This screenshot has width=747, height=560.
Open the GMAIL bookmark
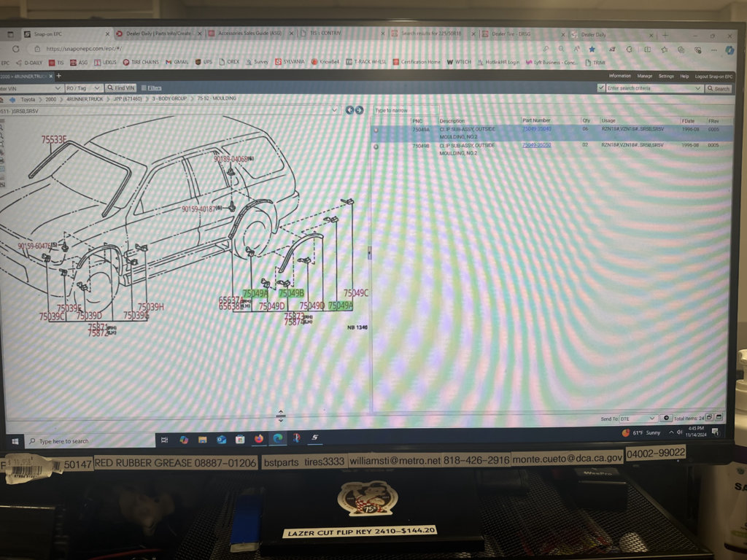tap(177, 63)
